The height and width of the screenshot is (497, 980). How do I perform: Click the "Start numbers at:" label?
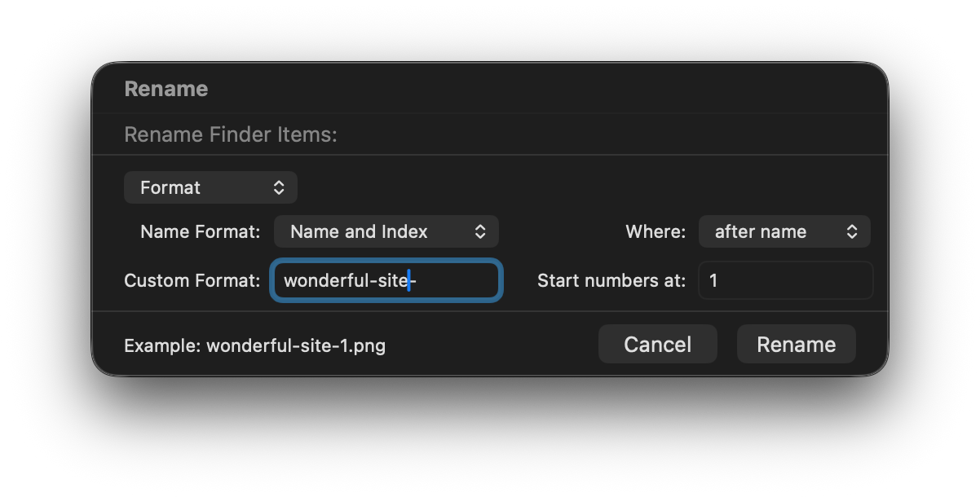click(611, 281)
